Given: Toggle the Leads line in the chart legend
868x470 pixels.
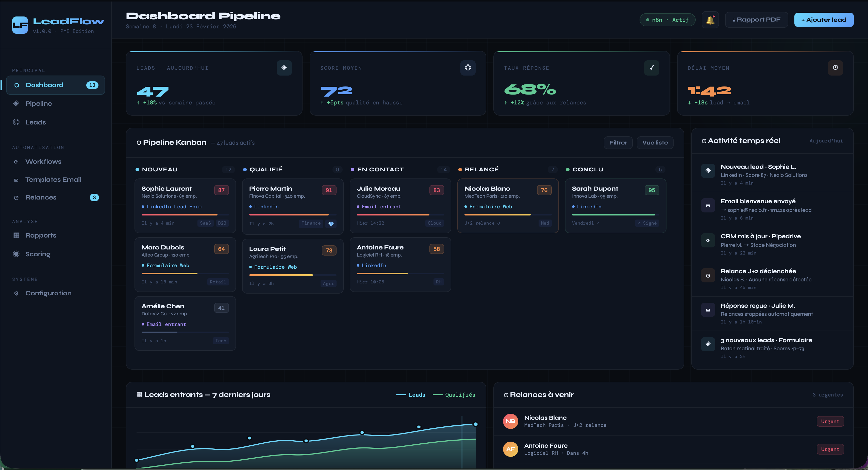Looking at the screenshot, I should [411, 395].
